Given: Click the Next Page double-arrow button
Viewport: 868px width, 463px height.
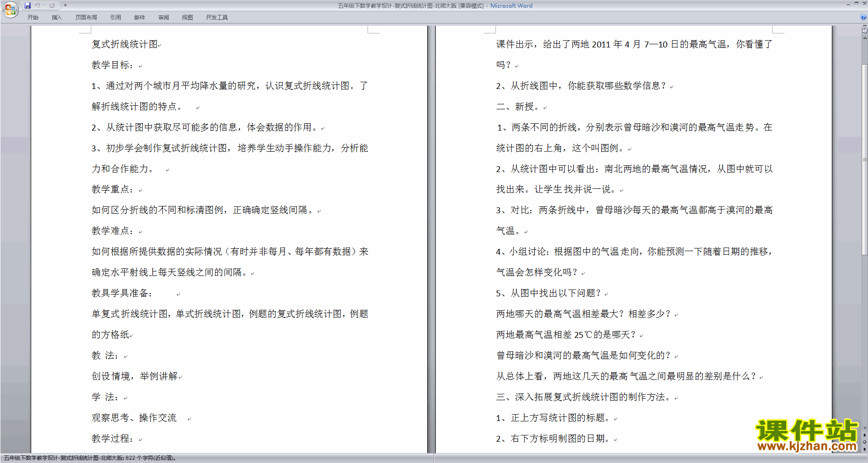Looking at the screenshot, I should click(864, 449).
